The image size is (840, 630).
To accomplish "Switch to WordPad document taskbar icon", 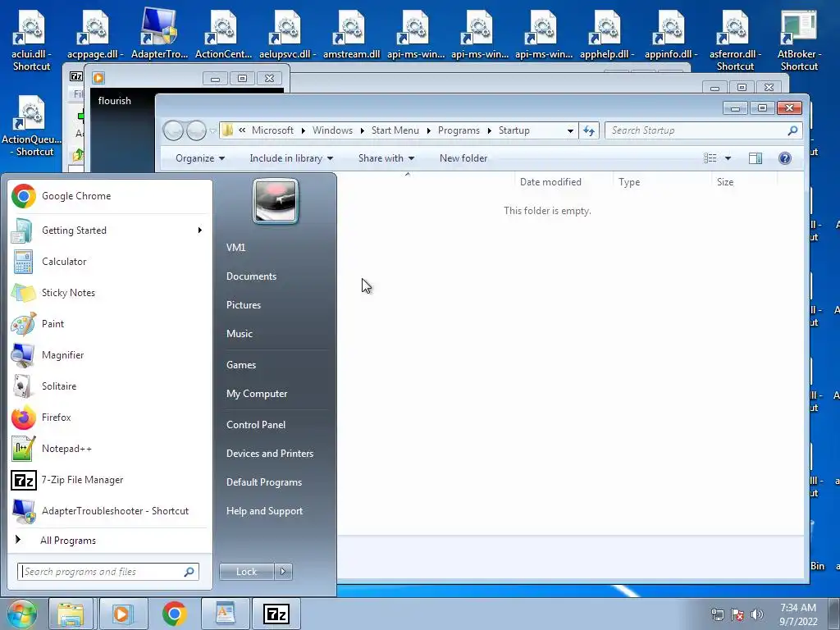I will [x=225, y=614].
